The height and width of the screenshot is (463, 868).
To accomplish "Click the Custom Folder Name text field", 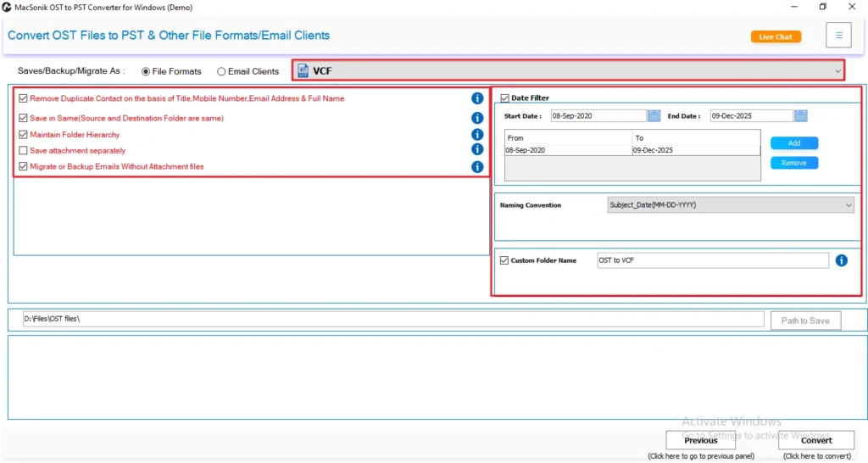I will pyautogui.click(x=711, y=260).
